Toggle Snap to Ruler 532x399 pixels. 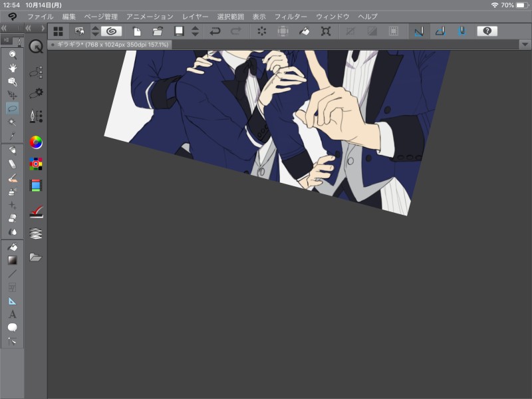[x=419, y=31]
